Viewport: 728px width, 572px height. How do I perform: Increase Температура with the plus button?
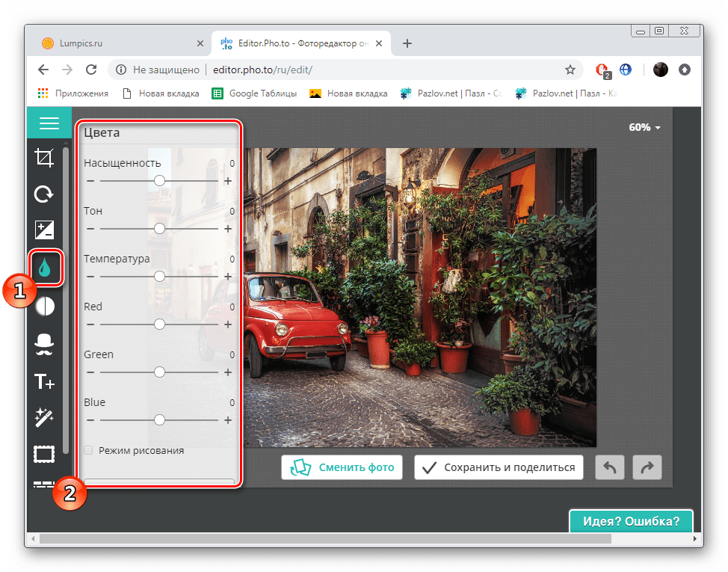228,277
